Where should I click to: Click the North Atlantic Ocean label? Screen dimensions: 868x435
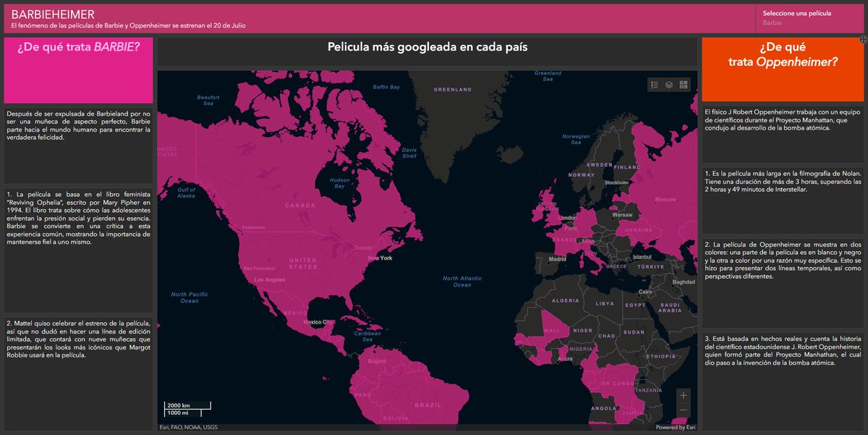click(x=462, y=282)
